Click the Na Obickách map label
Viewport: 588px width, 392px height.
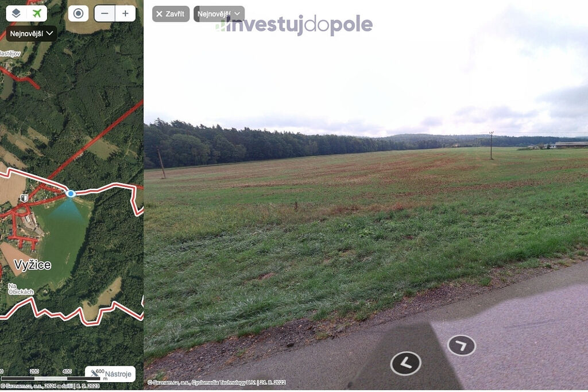tap(21, 289)
